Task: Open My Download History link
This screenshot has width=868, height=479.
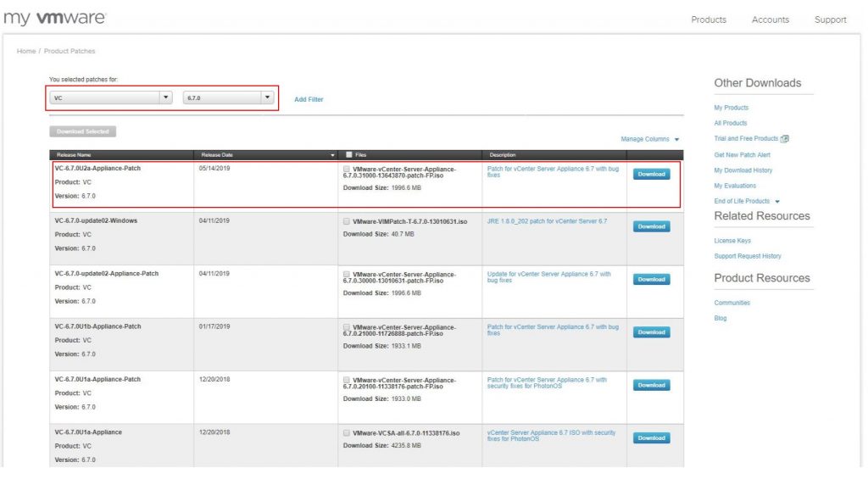Action: (743, 170)
